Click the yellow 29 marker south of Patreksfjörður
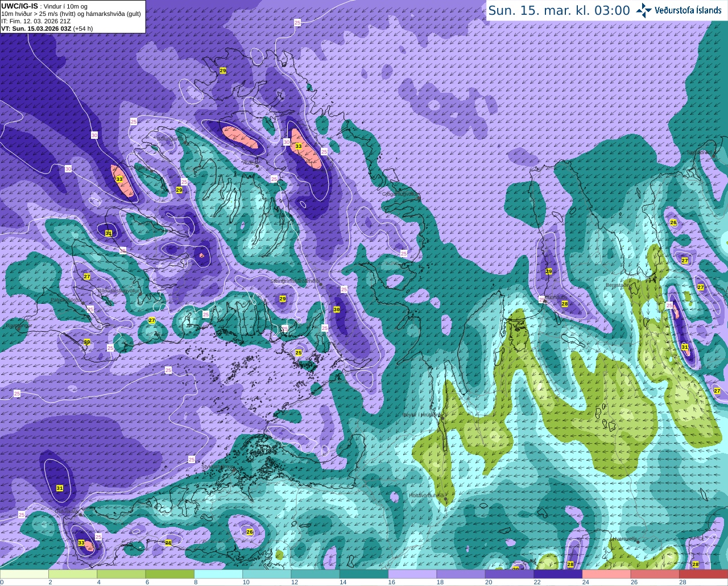Screen dimensions: 728x586 pos(86,342)
